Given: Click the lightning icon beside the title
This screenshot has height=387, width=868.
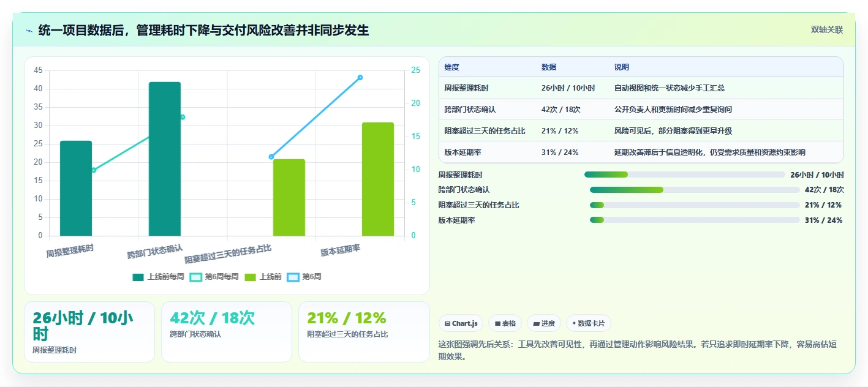Looking at the screenshot, I should [29, 31].
